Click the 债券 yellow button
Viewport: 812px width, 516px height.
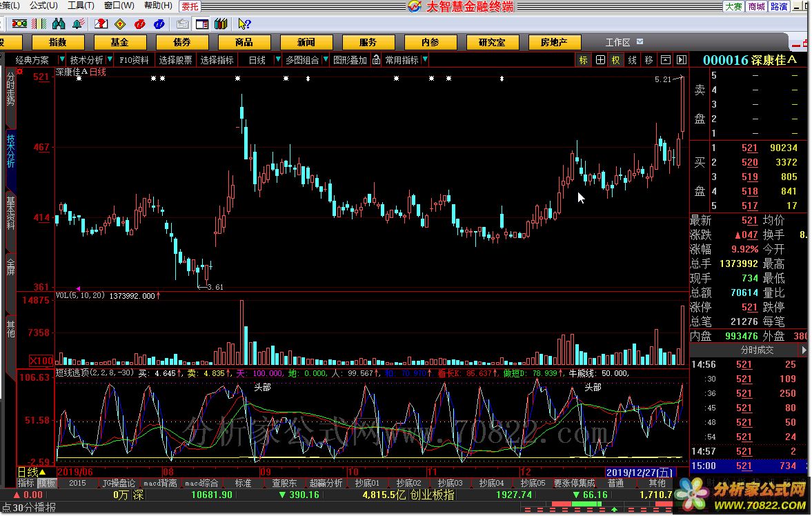(x=181, y=43)
